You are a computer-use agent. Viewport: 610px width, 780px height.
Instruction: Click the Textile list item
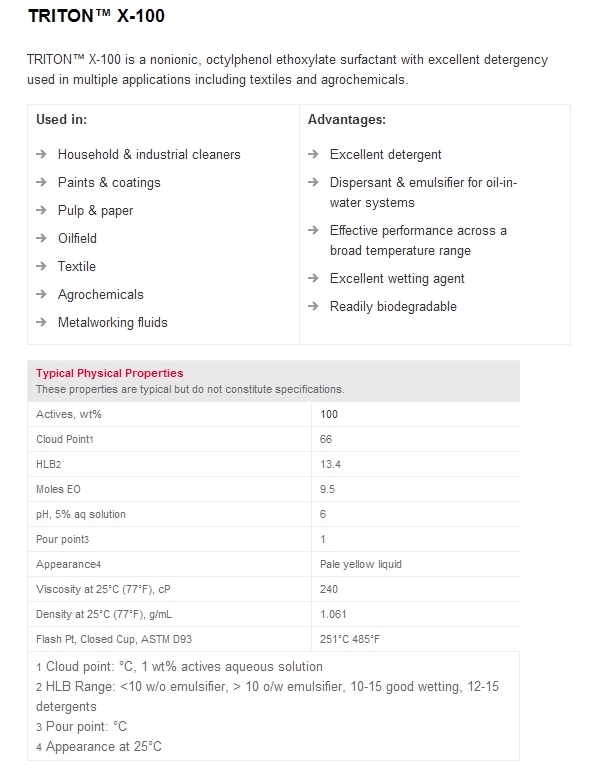pyautogui.click(x=77, y=266)
